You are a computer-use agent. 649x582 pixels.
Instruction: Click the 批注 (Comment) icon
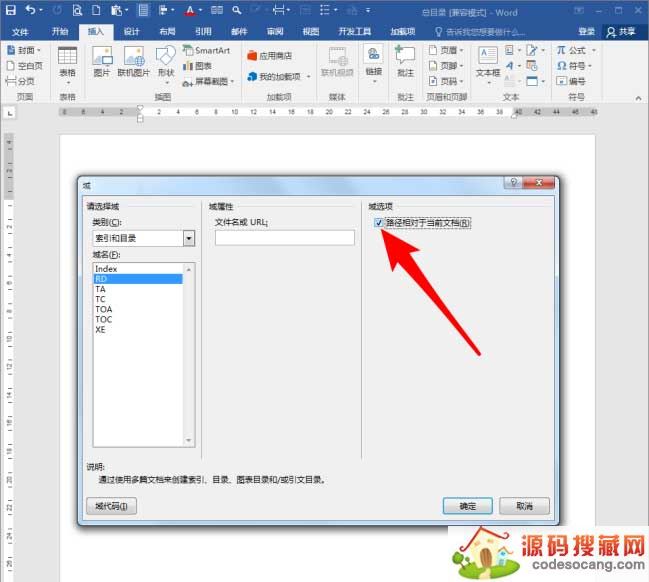(x=404, y=60)
